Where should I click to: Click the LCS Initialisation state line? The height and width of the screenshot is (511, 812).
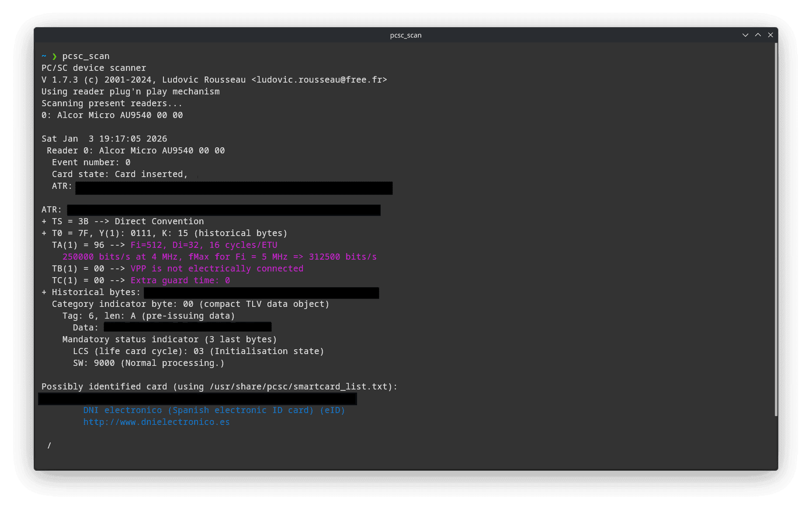(x=198, y=351)
